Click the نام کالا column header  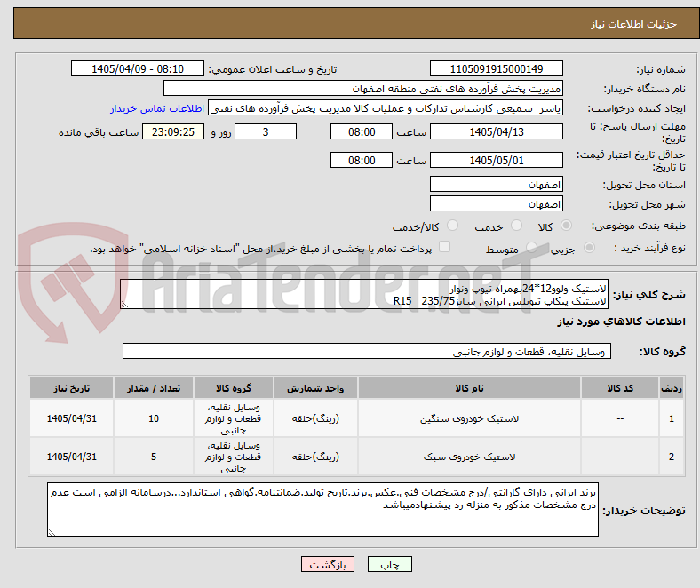point(469,388)
